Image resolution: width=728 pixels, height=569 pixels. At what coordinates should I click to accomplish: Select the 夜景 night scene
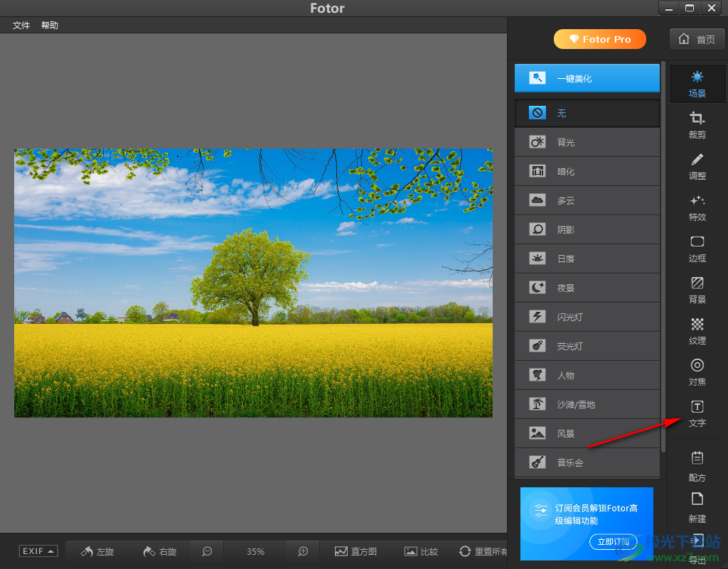click(587, 288)
